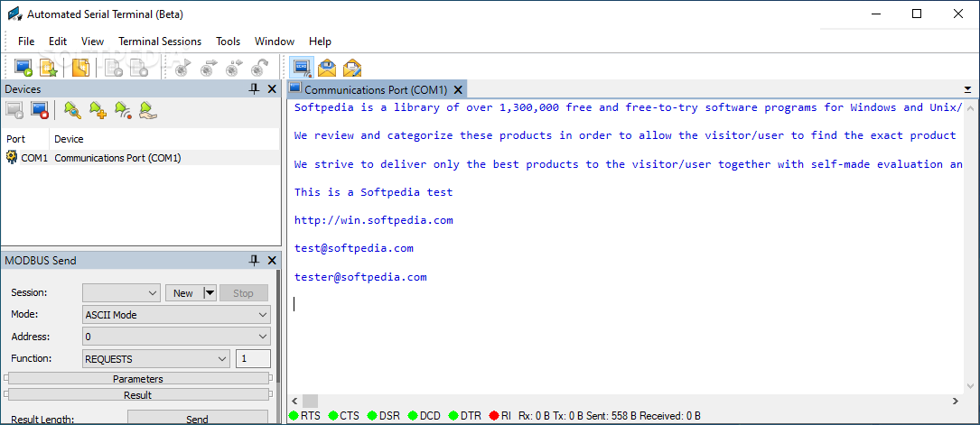Click the greyed step out bug icon

[260, 68]
